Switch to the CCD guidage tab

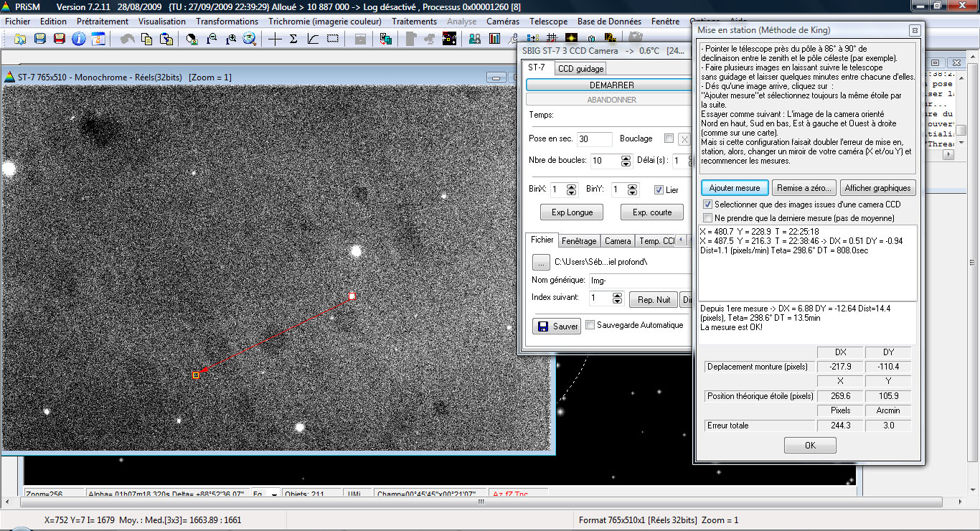coord(580,68)
